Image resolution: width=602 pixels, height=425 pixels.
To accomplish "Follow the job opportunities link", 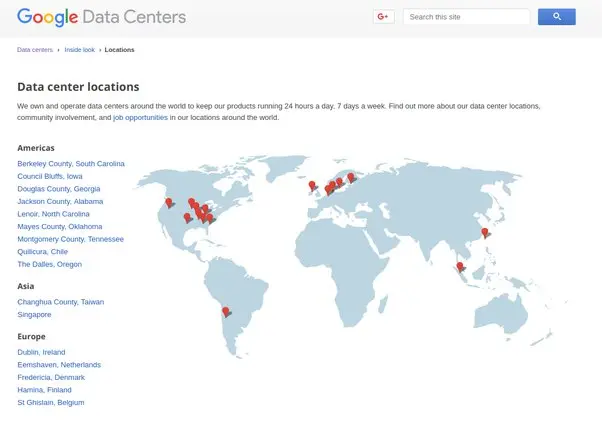I will click(141, 117).
